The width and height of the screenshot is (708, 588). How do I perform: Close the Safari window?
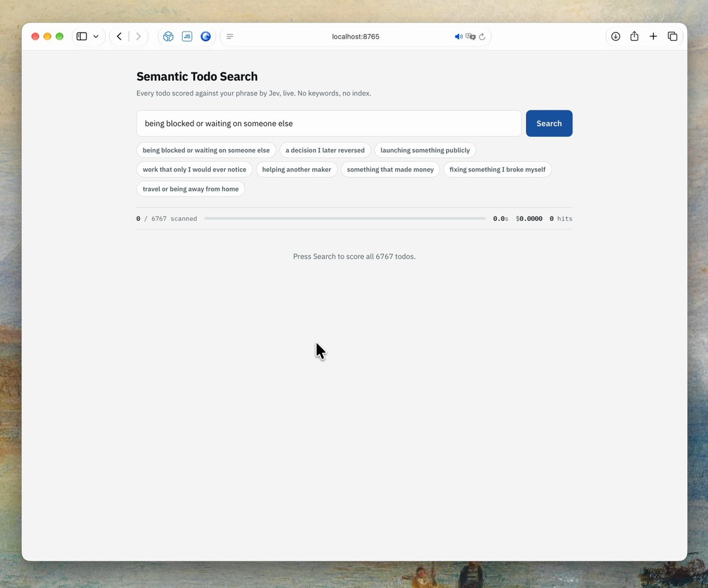pos(35,37)
